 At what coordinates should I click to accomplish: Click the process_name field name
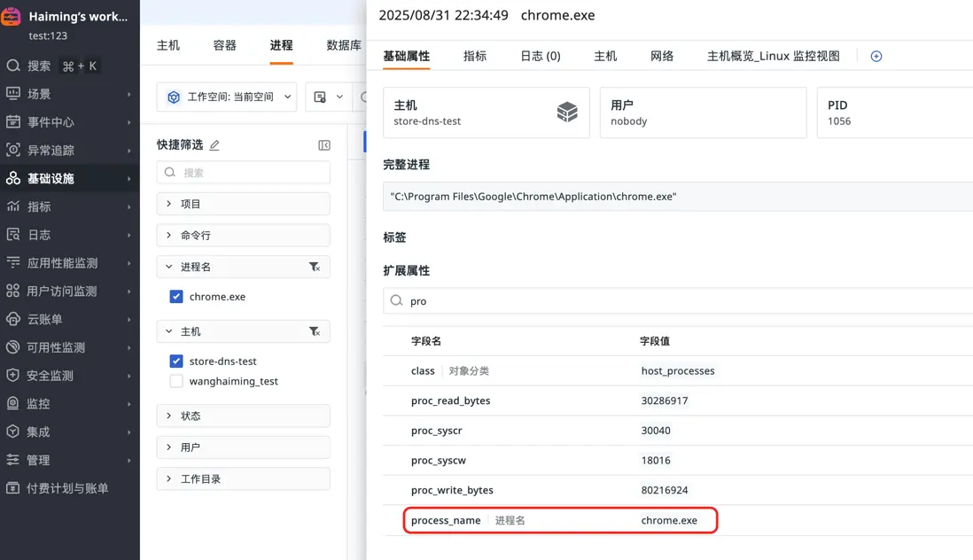tap(446, 520)
